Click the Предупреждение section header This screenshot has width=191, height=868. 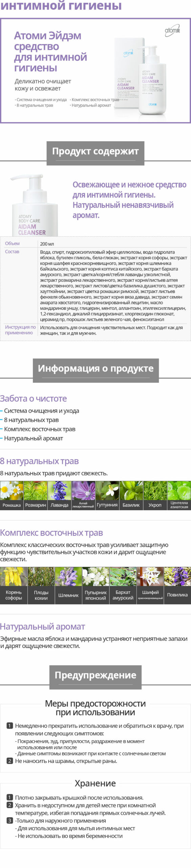[95, 677]
